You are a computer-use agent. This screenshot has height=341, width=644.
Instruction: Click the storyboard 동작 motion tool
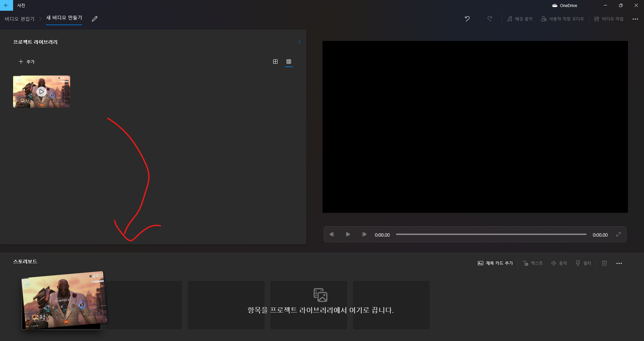point(559,263)
